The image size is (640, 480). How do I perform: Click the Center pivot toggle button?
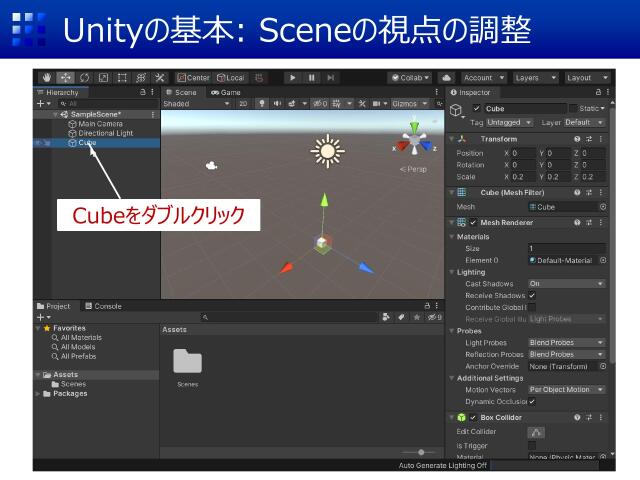click(194, 77)
